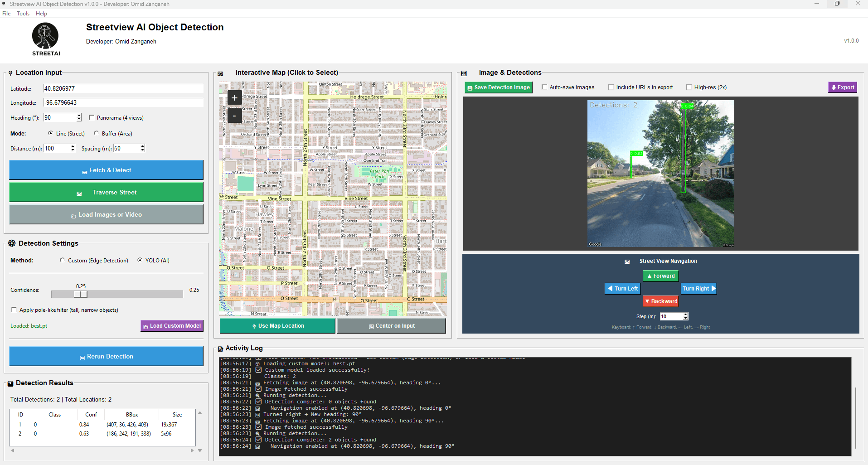This screenshot has height=465, width=868.
Task: Click the map zoom-out minus icon
Action: tap(234, 116)
